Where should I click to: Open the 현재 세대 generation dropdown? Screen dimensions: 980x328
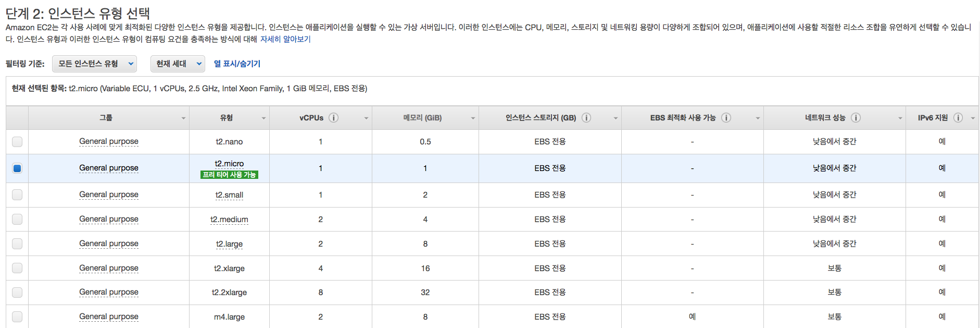[178, 64]
